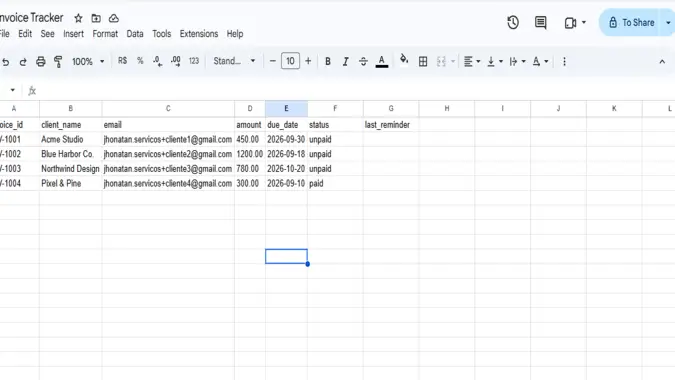This screenshot has width=675, height=380.
Task: Select the 'client_name' header cell
Action: (x=71, y=125)
